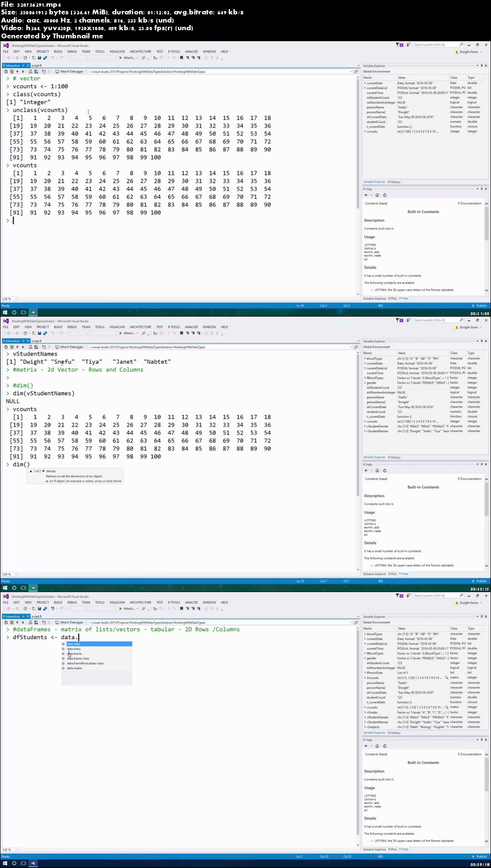491x868 pixels.
Task: Click feedback icon beside Quick Launch, 00:31:00 frame
Action: click(409, 45)
